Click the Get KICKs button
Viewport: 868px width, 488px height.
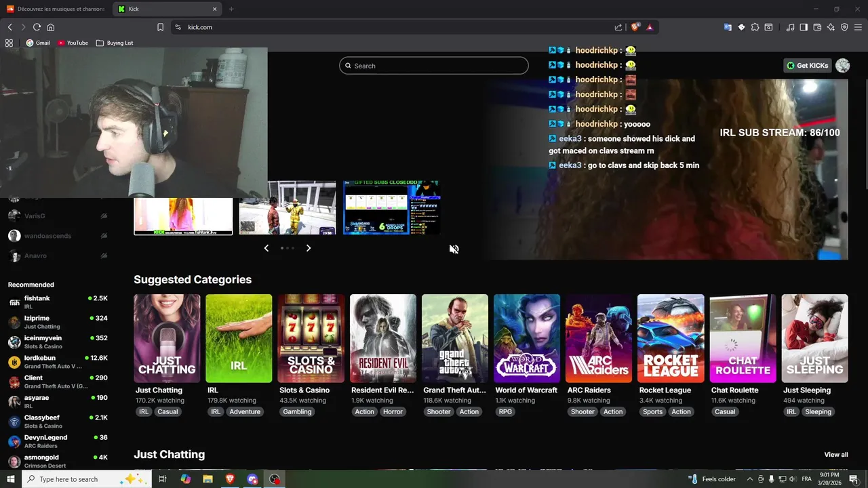click(807, 66)
